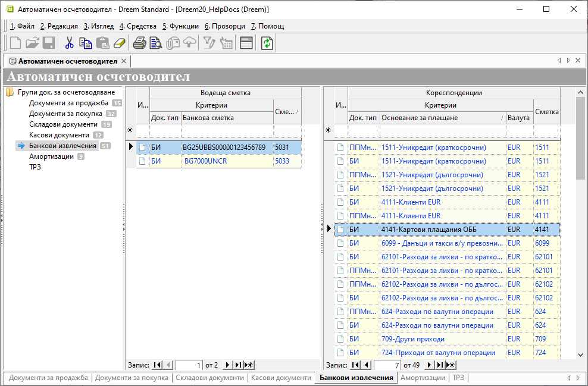This screenshot has height=386, width=588.
Task: Add new record in Кореспонденции navigator
Action: 451,365
